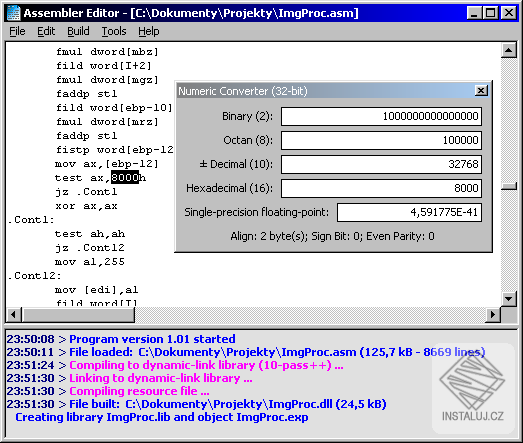Open the Help menu
This screenshot has width=523, height=443.
pyautogui.click(x=149, y=31)
